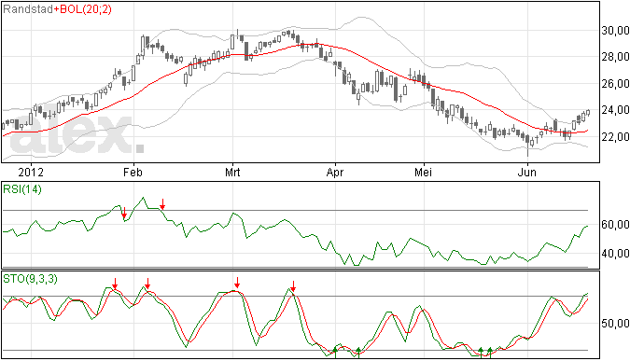This screenshot has height=361, width=644.
Task: Click the 30,00 price axis label
Action: [615, 31]
